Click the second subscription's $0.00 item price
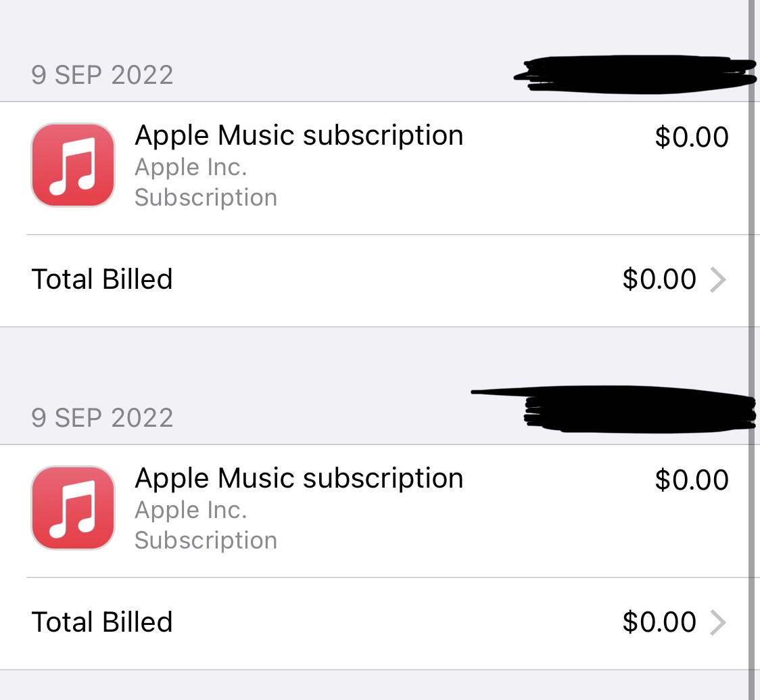The height and width of the screenshot is (700, 760). click(691, 480)
